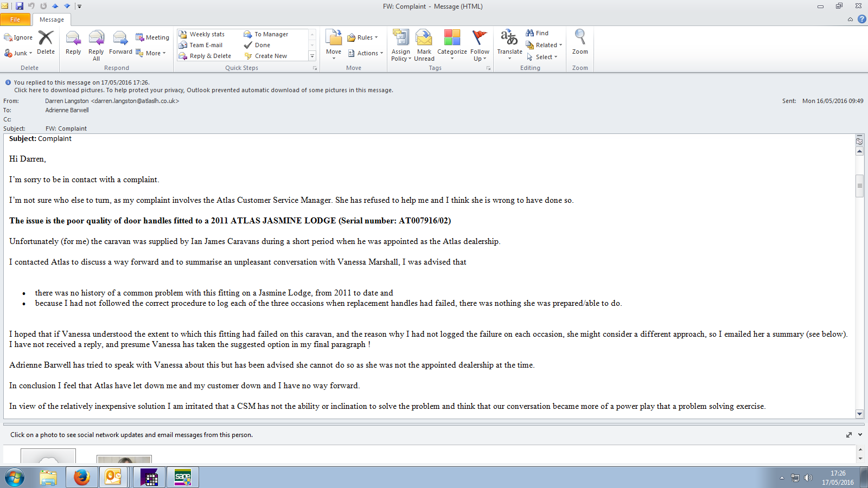
Task: Show hidden system tray icons
Action: click(782, 478)
